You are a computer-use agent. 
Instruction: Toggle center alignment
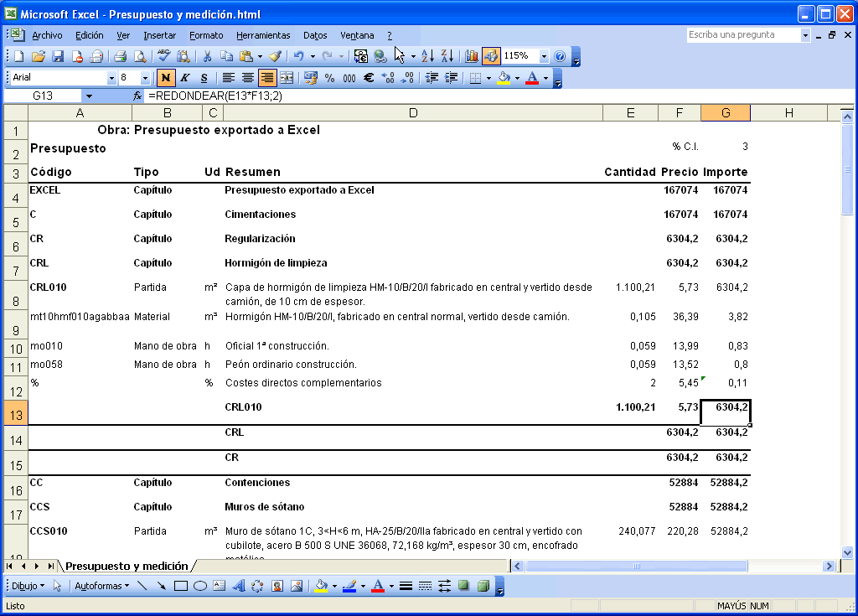click(248, 78)
